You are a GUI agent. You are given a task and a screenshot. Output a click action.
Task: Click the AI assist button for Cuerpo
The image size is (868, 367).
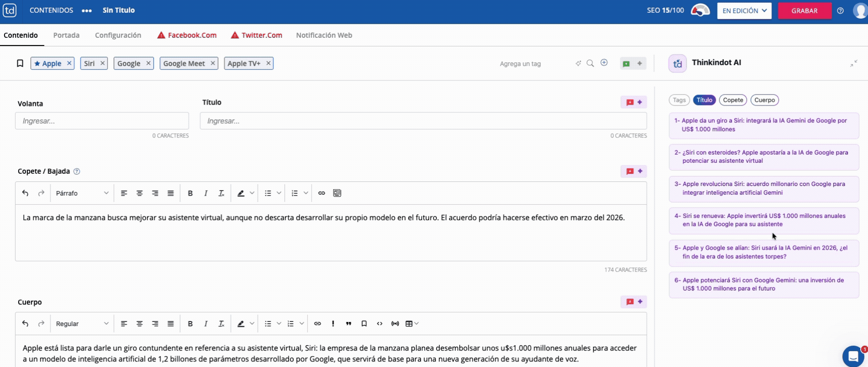[634, 302]
